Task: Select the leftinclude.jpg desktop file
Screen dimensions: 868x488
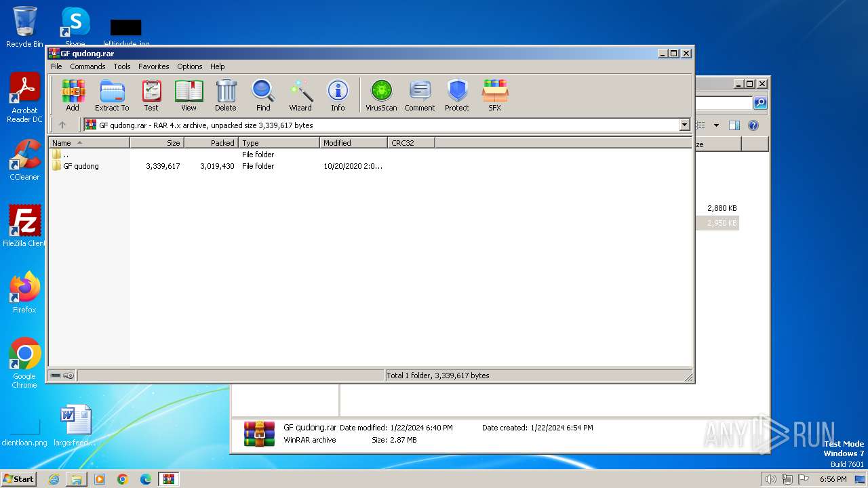Action: tap(126, 33)
